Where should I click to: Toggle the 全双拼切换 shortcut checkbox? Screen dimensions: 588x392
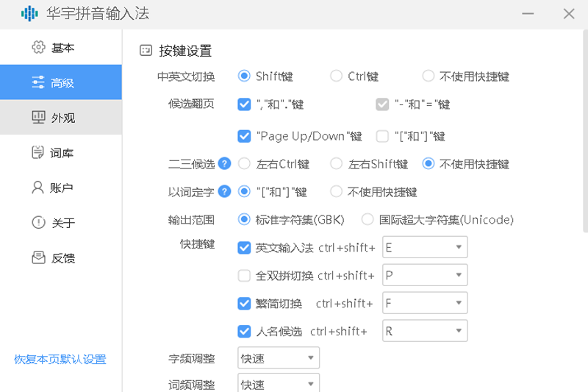[245, 276]
